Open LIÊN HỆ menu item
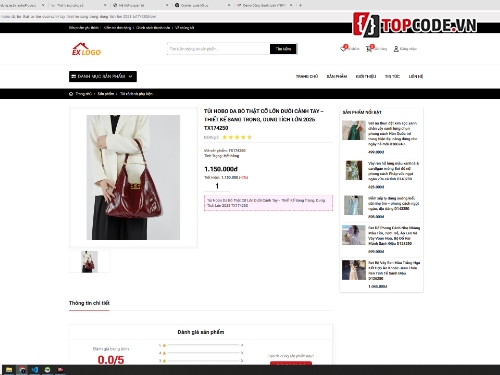 click(x=416, y=76)
